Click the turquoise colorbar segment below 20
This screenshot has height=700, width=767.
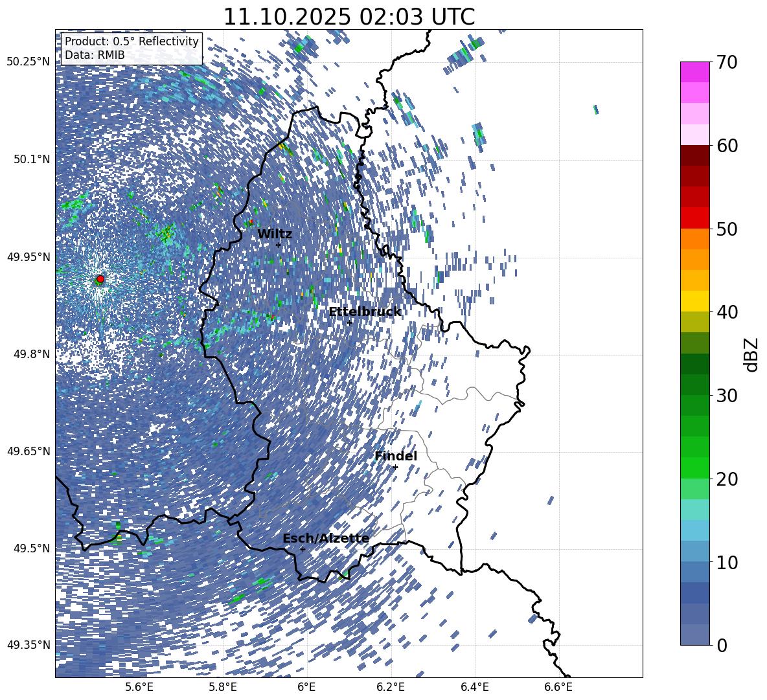694,510
